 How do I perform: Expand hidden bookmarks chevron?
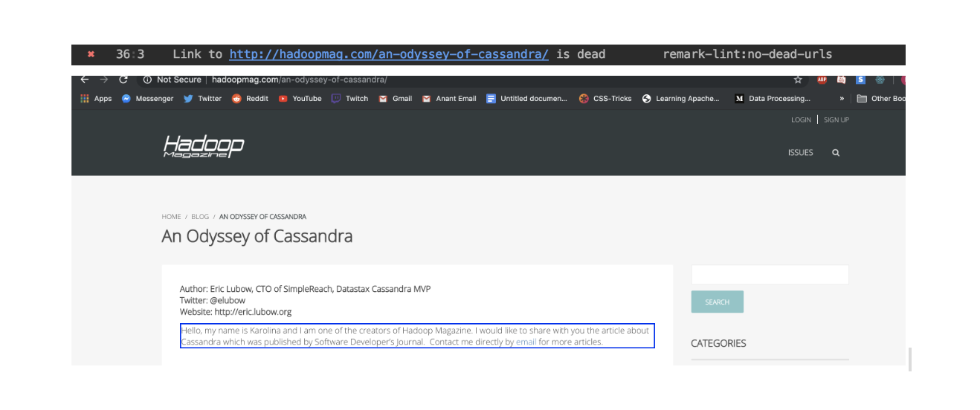pos(842,98)
